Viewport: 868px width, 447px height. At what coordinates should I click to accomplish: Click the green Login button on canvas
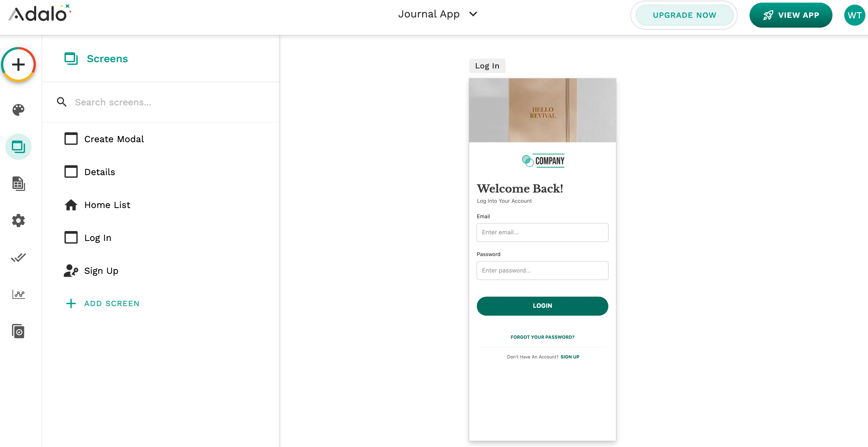pos(542,306)
